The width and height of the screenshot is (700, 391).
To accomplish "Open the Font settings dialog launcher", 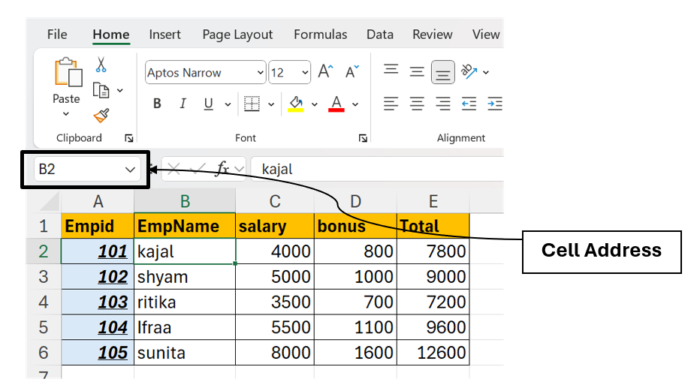I will click(x=362, y=138).
